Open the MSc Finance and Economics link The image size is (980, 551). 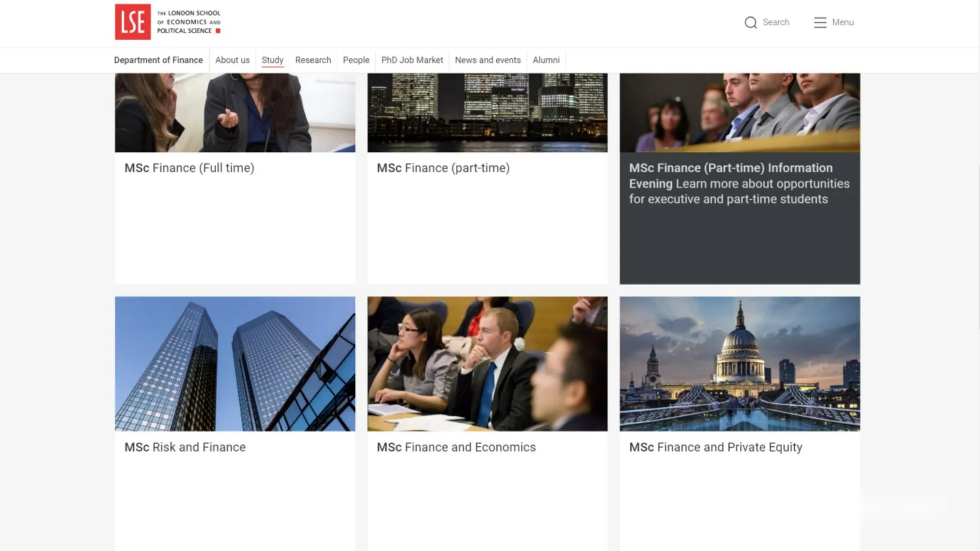point(456,447)
